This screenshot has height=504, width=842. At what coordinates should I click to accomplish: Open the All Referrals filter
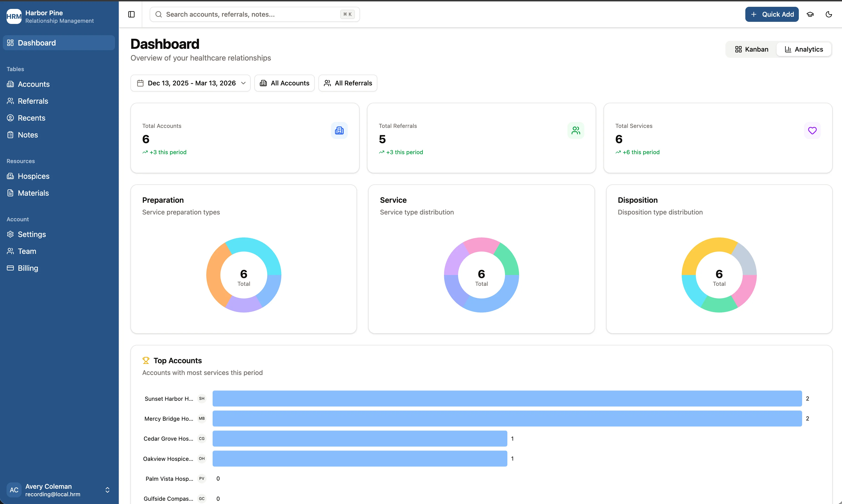(348, 83)
